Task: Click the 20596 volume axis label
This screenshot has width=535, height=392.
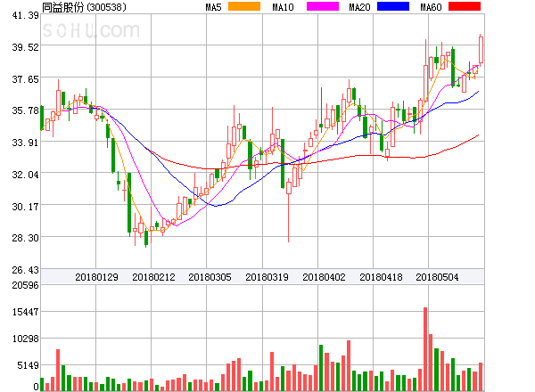Action: (x=25, y=285)
